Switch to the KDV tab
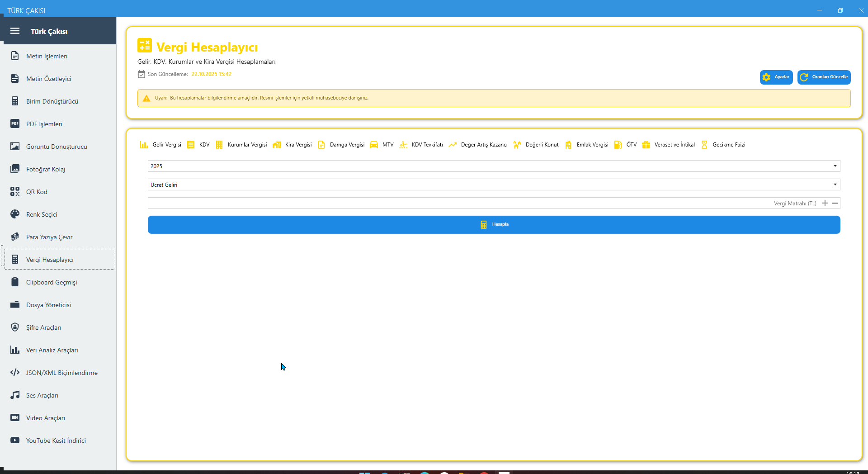Viewport: 868px width, 474px height. tap(199, 145)
